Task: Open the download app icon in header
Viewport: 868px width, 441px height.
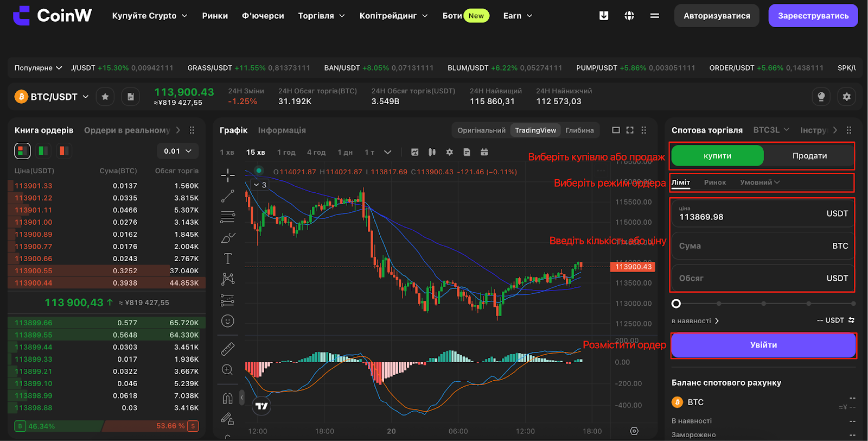Action: point(603,16)
